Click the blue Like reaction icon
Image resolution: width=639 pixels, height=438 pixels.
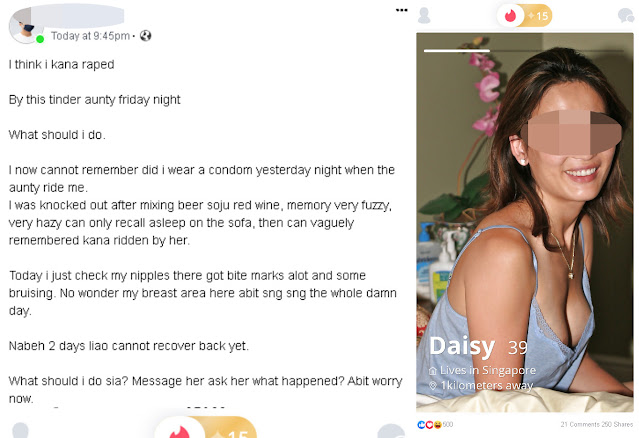pos(421,425)
